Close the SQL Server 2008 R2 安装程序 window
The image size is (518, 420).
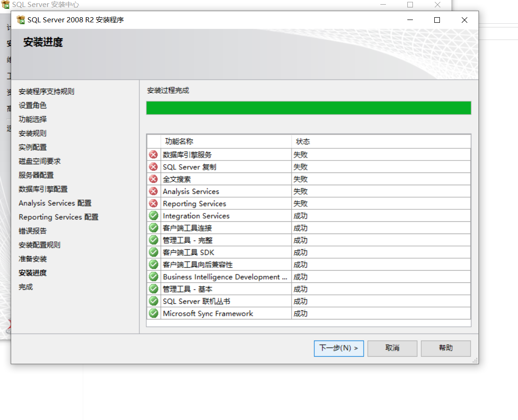pyautogui.click(x=464, y=20)
